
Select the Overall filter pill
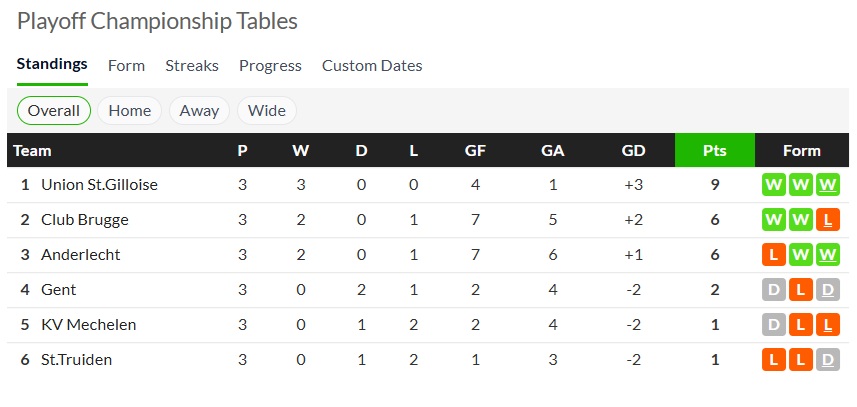coord(54,110)
